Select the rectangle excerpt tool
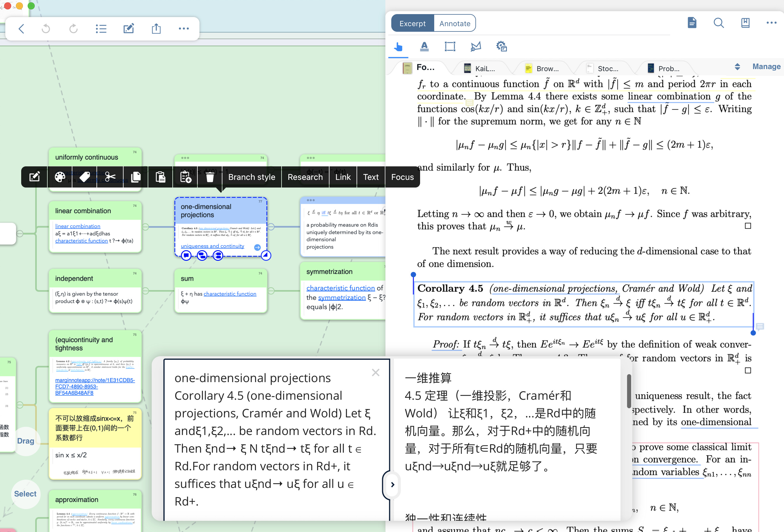The image size is (784, 532). coord(450,46)
